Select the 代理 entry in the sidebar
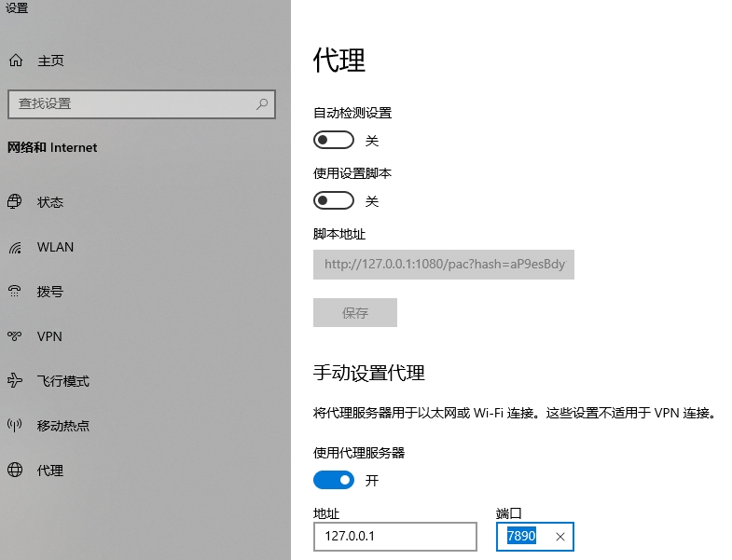 (50, 471)
